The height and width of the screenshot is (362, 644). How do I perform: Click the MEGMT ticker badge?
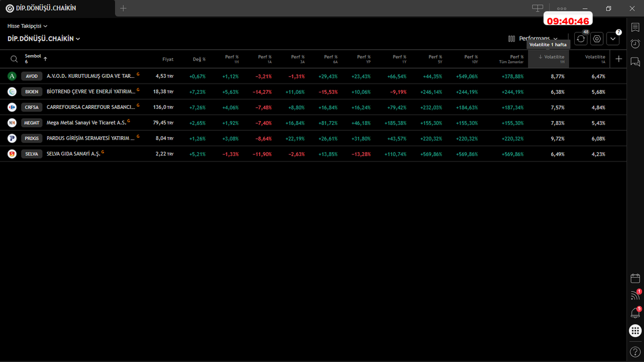tap(32, 123)
